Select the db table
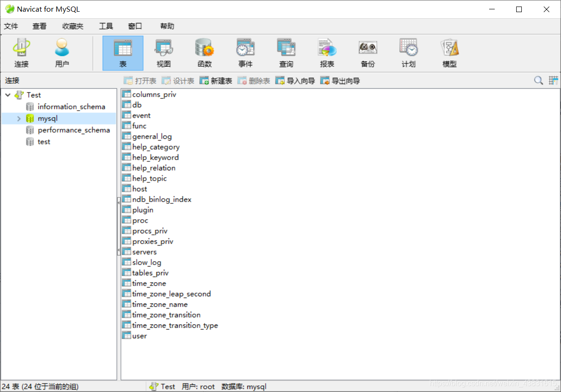Viewport: 561px width, 392px height. point(137,105)
